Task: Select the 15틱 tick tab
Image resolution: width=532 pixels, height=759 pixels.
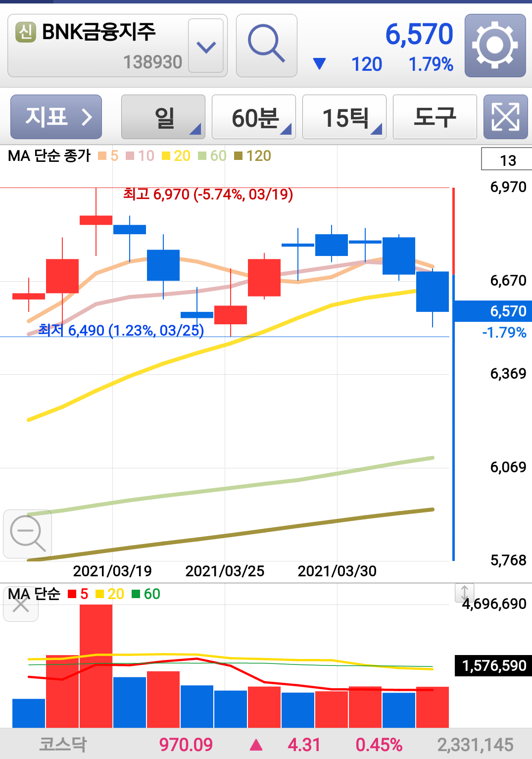Action: [x=344, y=117]
